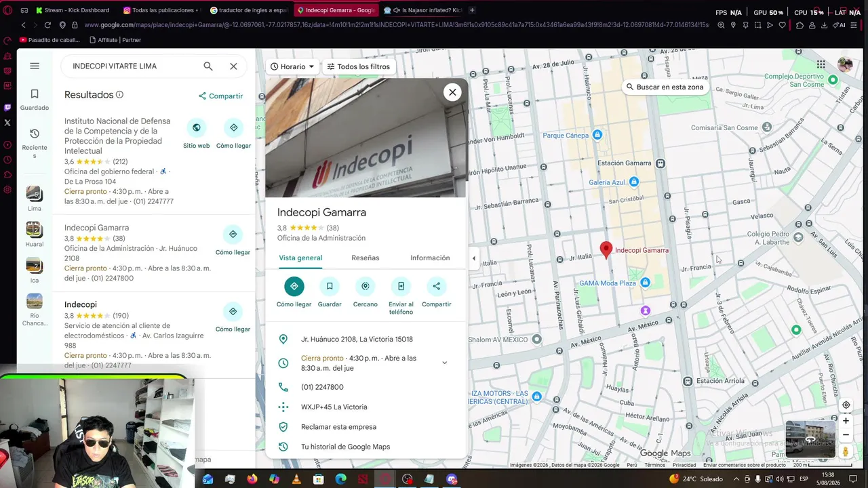Viewport: 868px width, 488px height.
Task: Reload the page
Action: pos(47,25)
